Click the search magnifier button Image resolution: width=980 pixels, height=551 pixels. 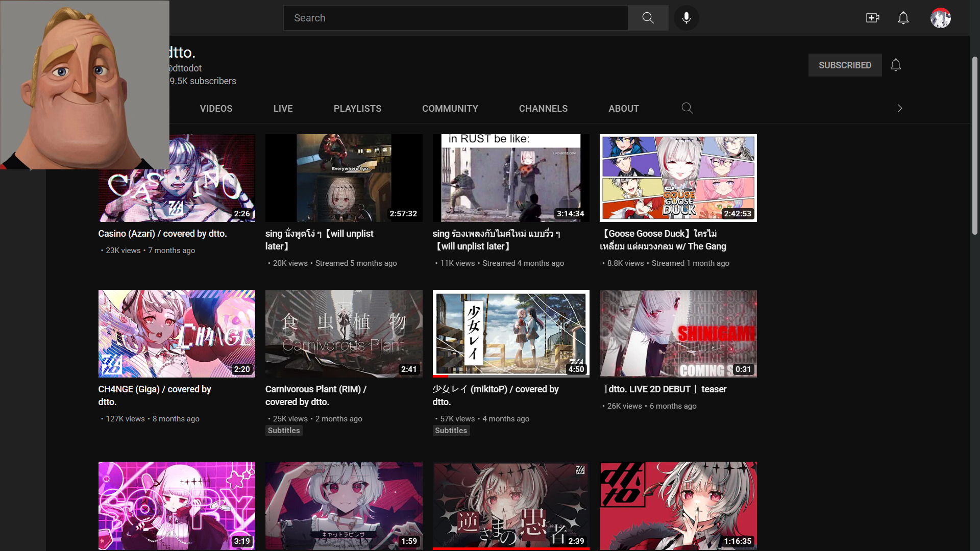(x=648, y=18)
